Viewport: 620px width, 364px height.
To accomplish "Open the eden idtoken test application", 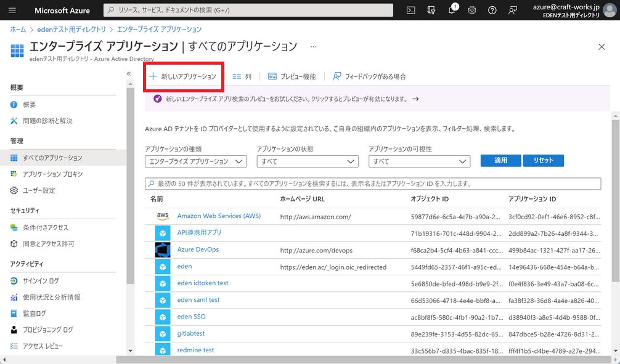I will 202,283.
